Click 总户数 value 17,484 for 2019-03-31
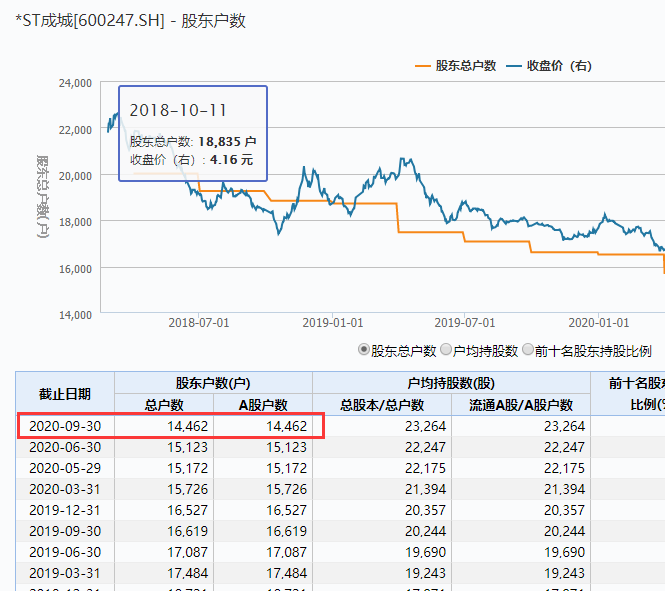 187,573
